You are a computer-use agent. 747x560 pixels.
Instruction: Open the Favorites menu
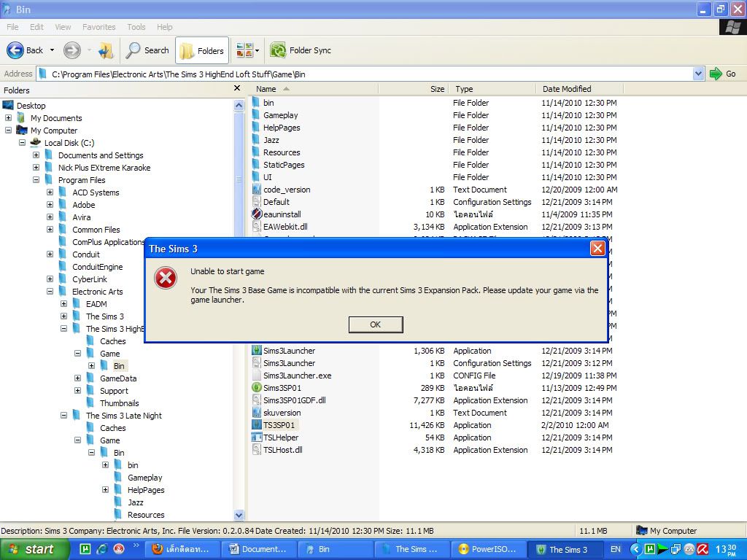tap(99, 27)
